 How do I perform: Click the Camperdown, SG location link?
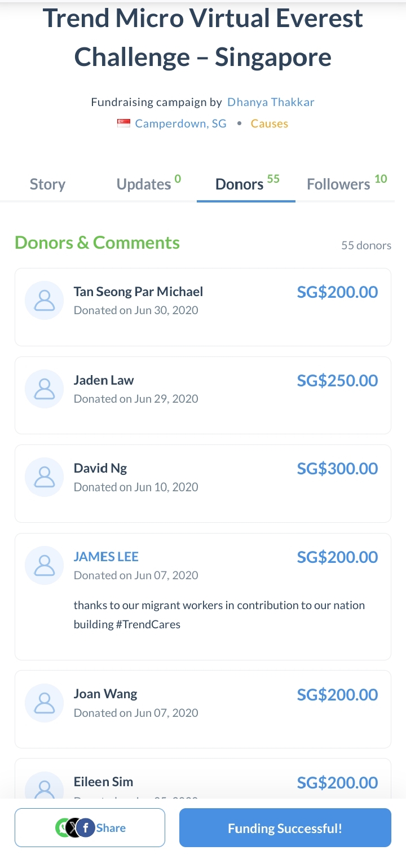click(180, 124)
